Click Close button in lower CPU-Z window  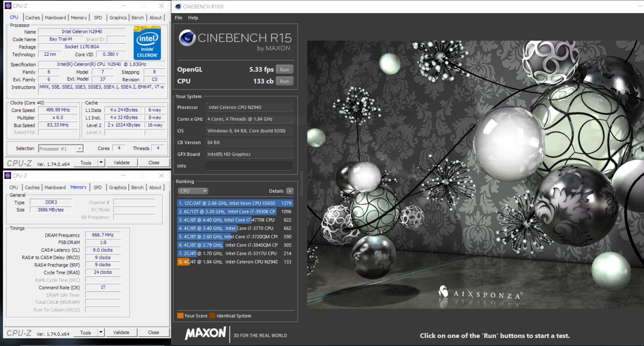click(x=154, y=332)
